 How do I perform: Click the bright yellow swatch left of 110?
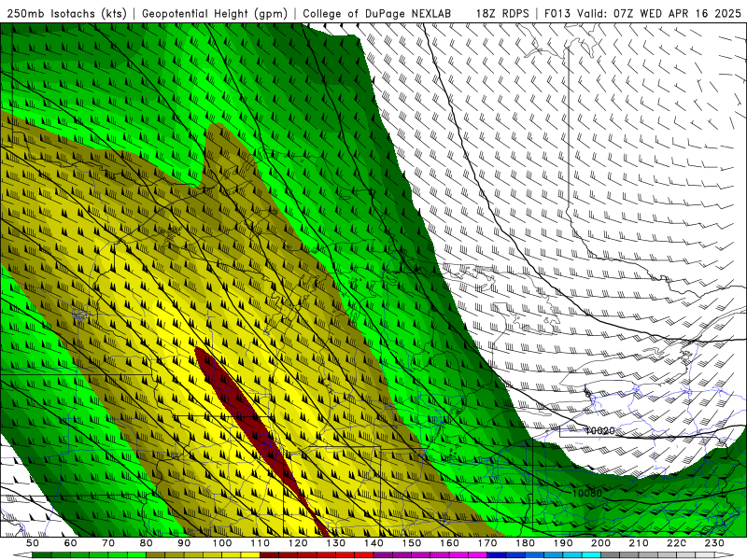(250, 555)
